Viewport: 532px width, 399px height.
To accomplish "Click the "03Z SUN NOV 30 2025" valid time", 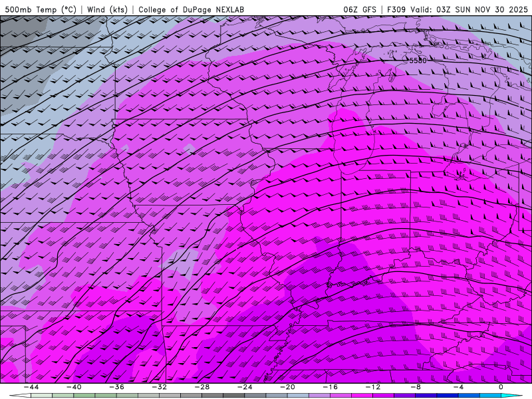I will (481, 9).
